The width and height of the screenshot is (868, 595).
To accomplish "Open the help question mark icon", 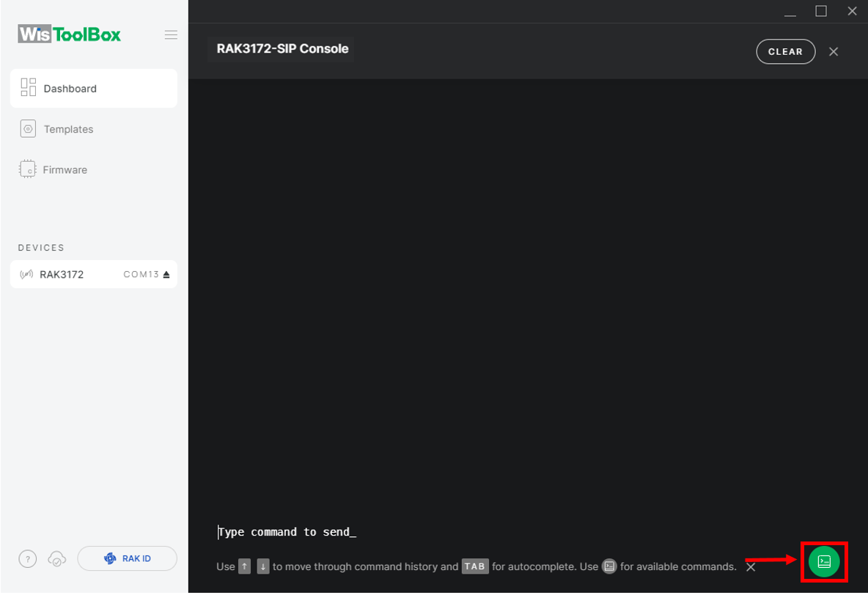I will pyautogui.click(x=28, y=558).
